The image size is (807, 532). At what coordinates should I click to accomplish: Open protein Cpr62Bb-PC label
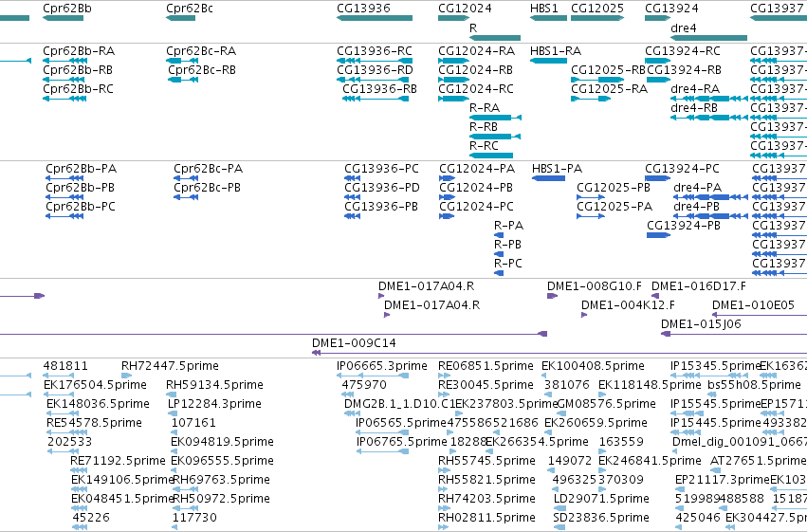click(x=81, y=207)
